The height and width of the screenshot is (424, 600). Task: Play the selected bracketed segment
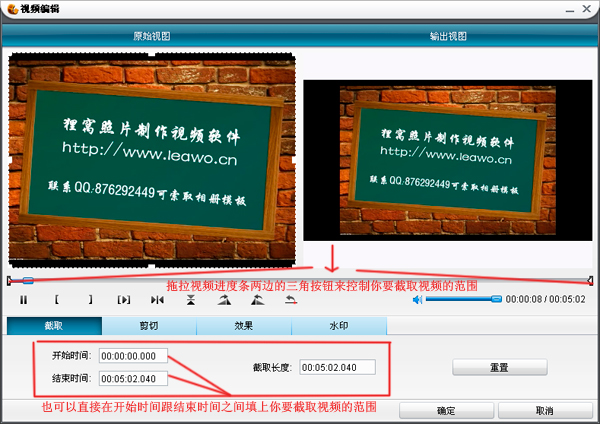click(x=124, y=300)
